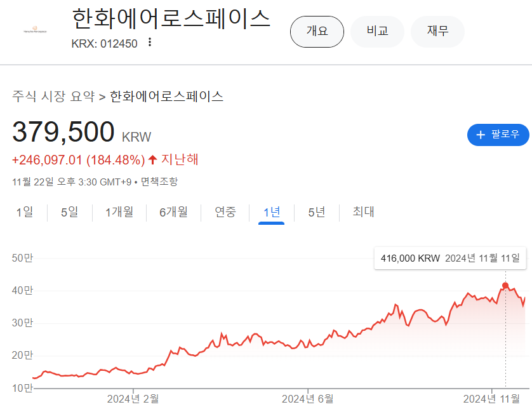Click the 주식 시장 요약 breadcrumb link

coord(53,97)
